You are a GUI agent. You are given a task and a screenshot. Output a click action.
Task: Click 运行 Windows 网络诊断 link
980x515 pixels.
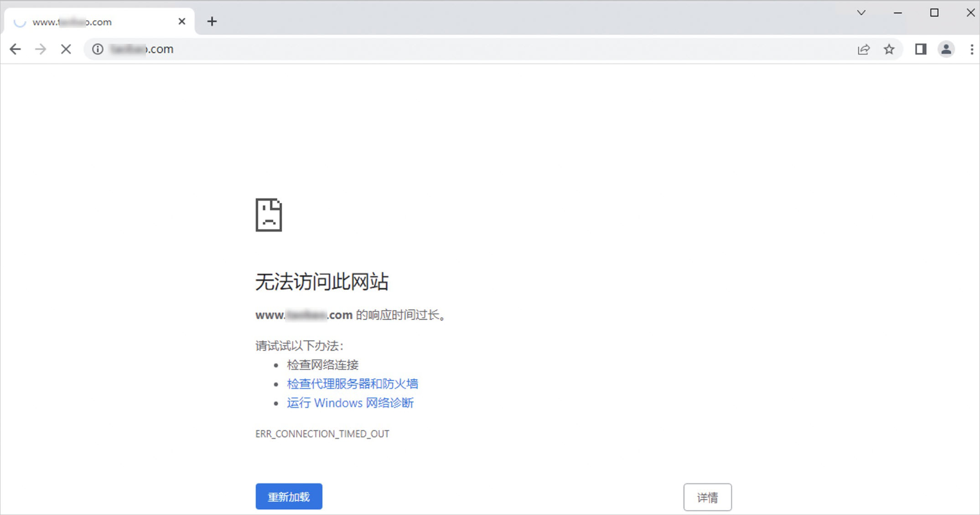(x=350, y=403)
